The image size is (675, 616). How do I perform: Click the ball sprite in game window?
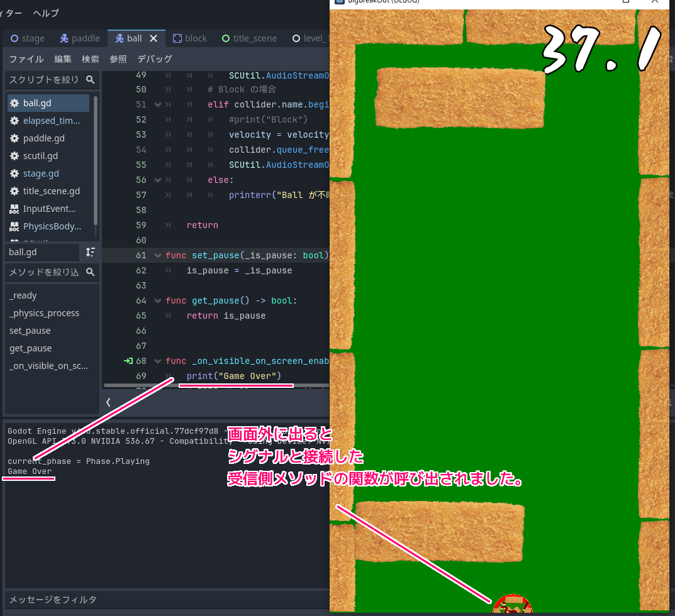512,603
